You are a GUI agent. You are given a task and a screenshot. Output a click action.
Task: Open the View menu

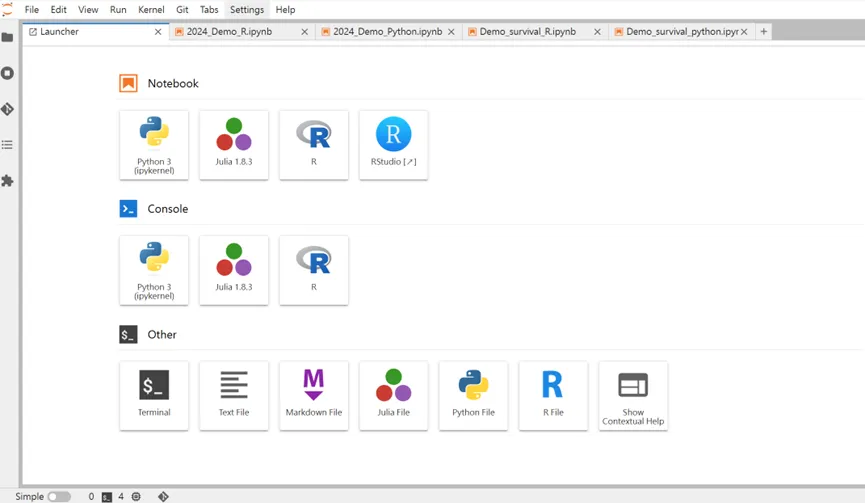[x=88, y=9]
